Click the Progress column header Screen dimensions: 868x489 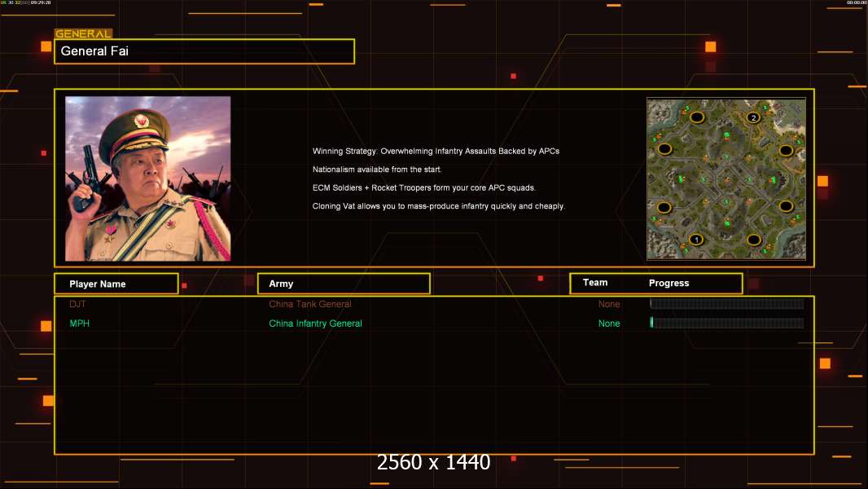coord(669,284)
